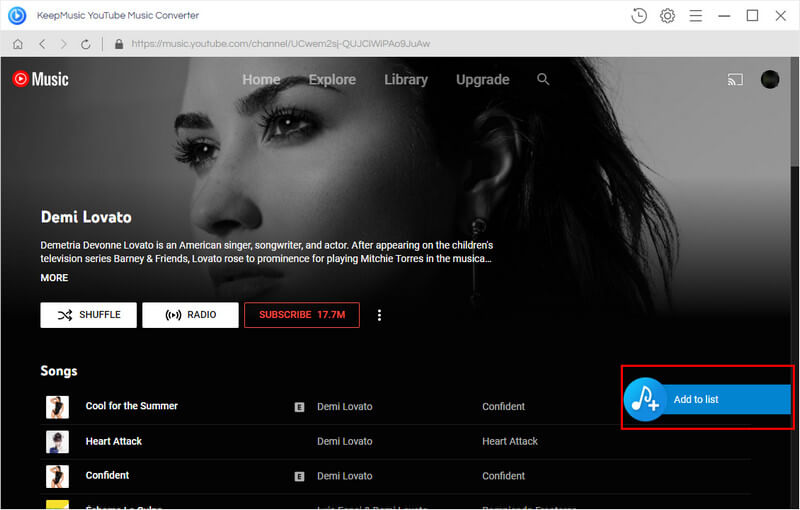Viewport: 800px width, 510px height.
Task: Click the Songs section heading
Action: pyautogui.click(x=59, y=371)
